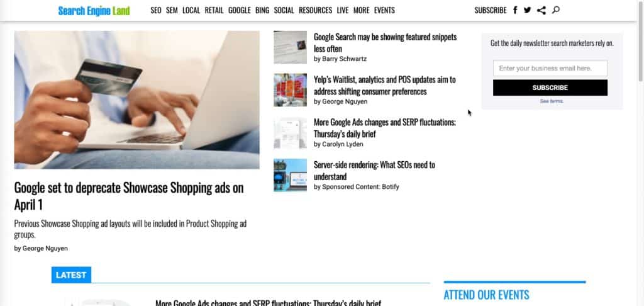Select the GOOGLE navigation item
Viewport: 644px width, 306px height.
click(240, 10)
